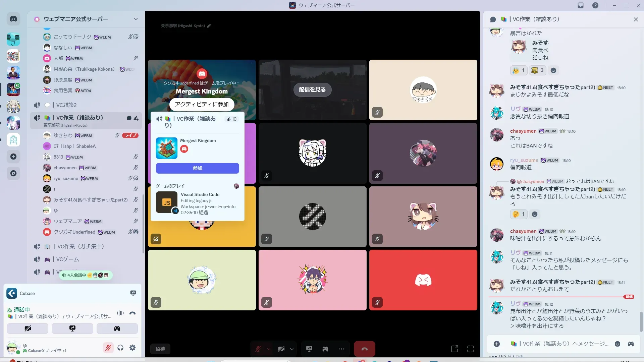
Task: Click the add a server plus icon
Action: 13,157
